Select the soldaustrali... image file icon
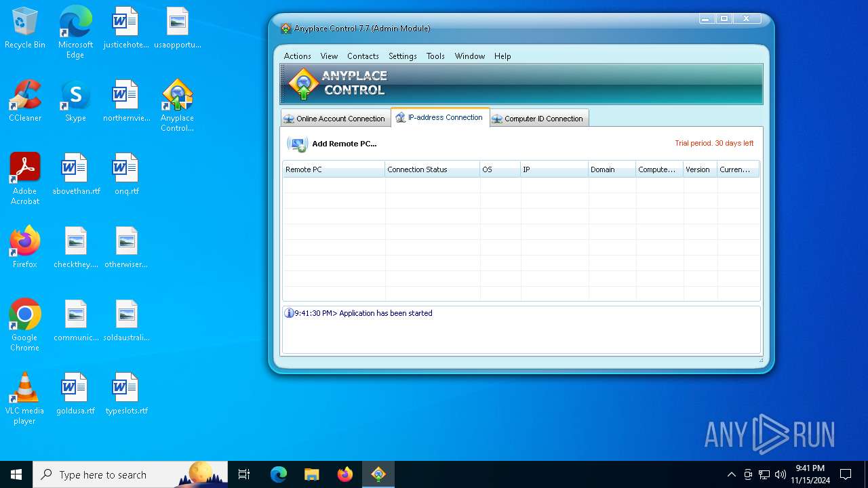 (126, 321)
